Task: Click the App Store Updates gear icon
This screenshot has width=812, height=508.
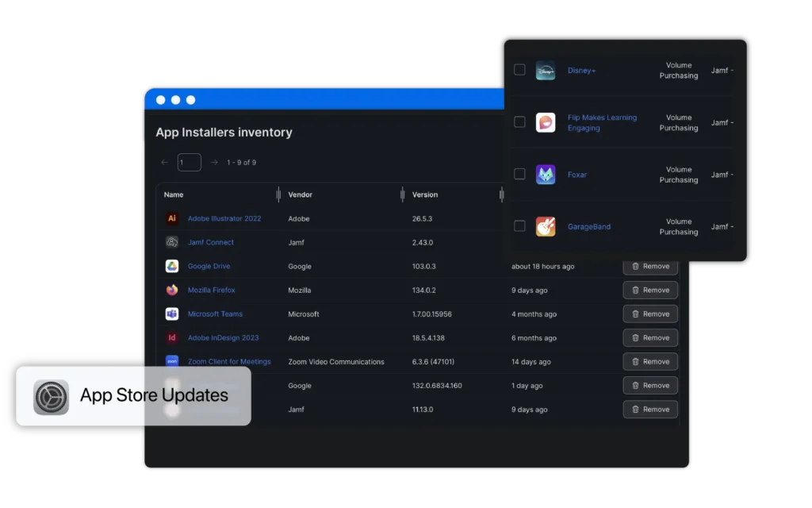Action: (x=51, y=397)
